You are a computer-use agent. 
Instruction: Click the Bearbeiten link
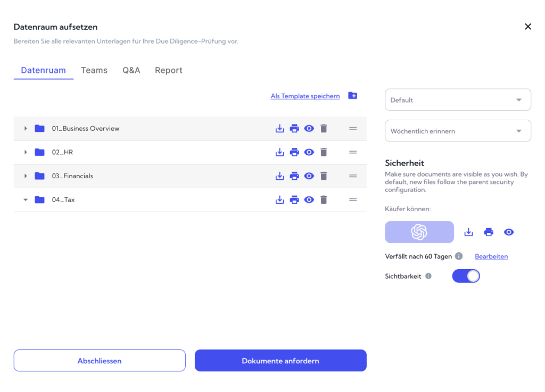(491, 256)
